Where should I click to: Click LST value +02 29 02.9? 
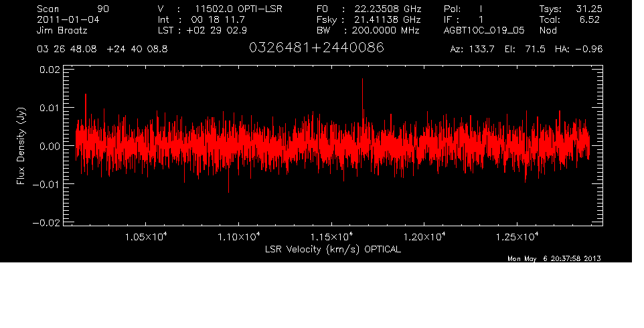(x=217, y=30)
